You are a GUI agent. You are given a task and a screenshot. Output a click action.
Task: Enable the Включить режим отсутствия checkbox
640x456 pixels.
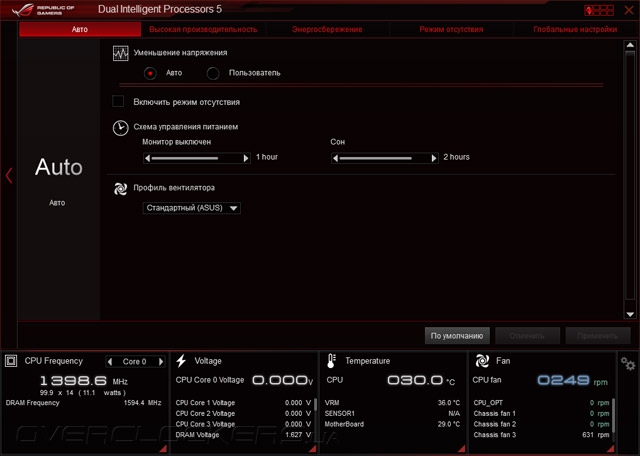click(118, 101)
